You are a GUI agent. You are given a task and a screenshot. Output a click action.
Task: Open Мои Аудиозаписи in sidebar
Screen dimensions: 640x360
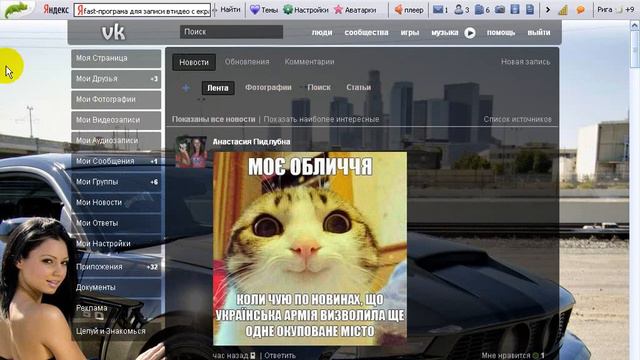[x=116, y=140]
